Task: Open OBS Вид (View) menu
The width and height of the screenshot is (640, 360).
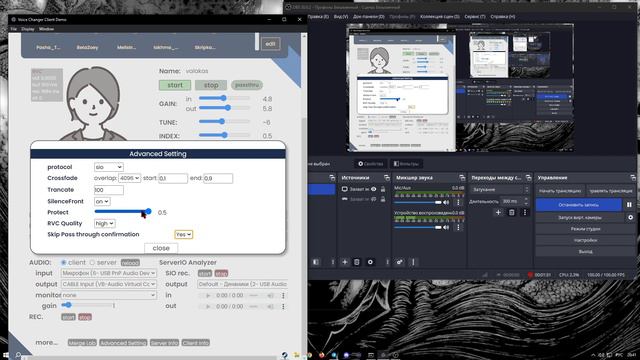Action: point(341,17)
